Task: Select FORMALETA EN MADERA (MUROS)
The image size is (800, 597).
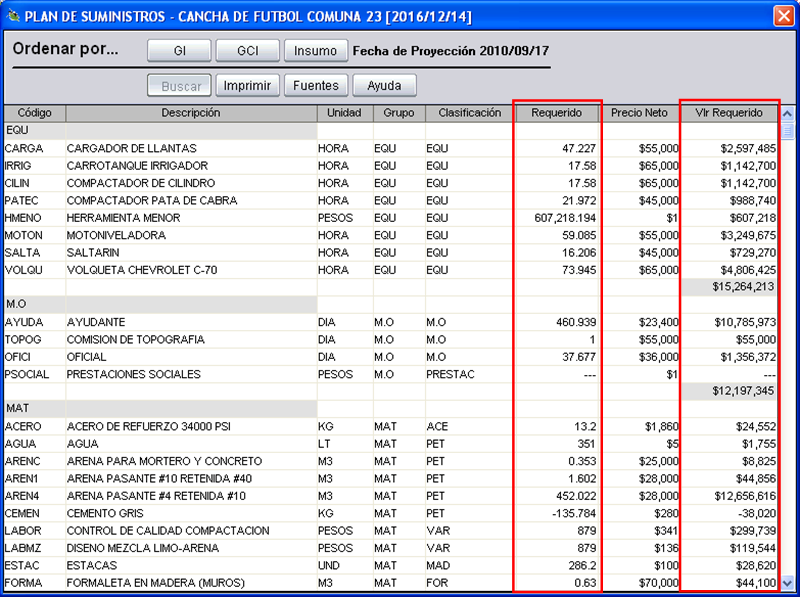Action: (x=156, y=583)
